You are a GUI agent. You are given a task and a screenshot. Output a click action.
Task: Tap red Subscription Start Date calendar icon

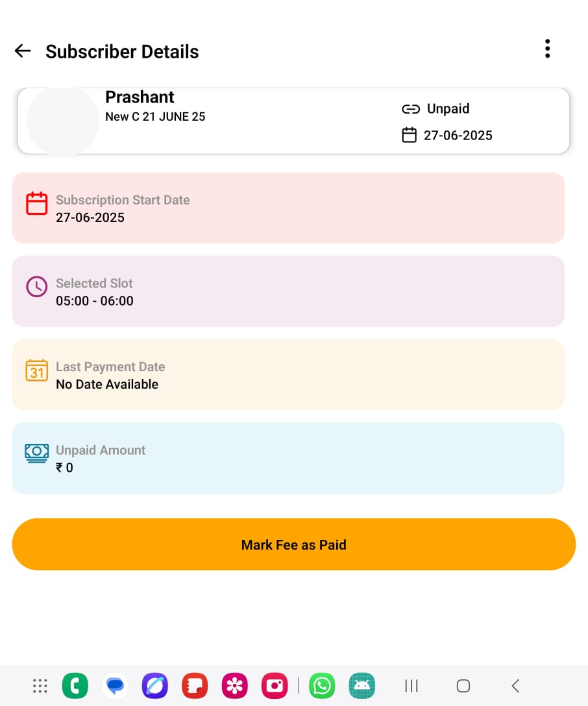coord(36,204)
